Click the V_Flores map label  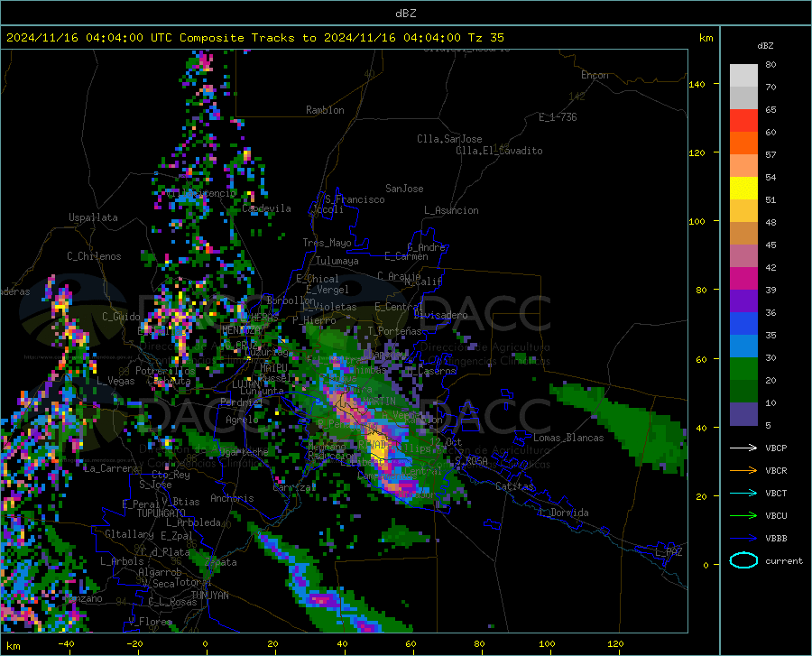[150, 621]
